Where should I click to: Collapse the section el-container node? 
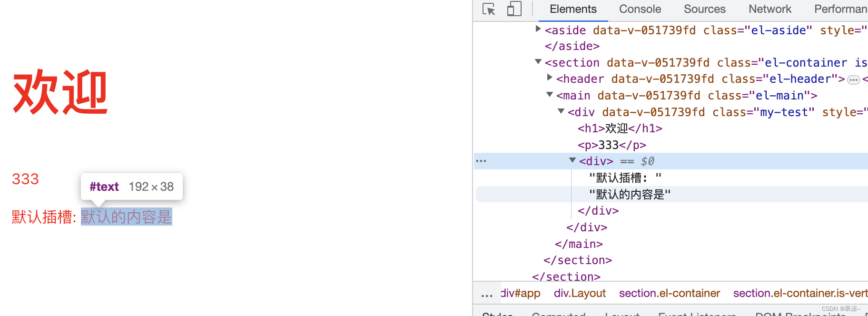(x=538, y=62)
